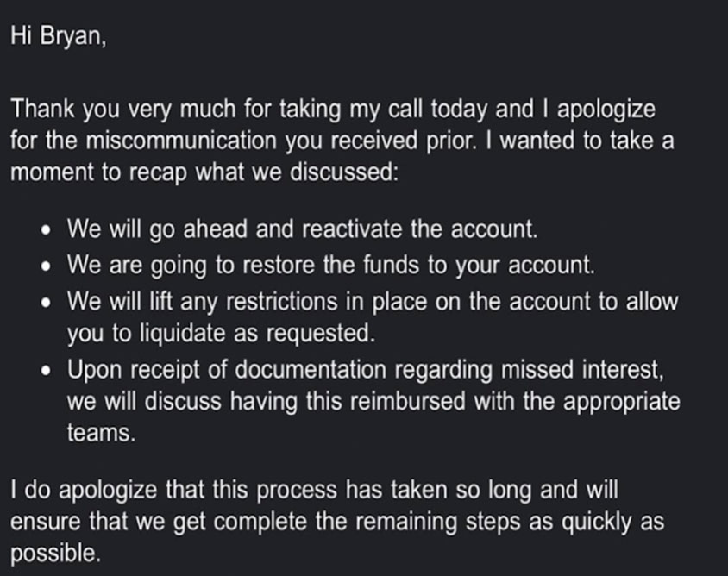The height and width of the screenshot is (576, 728).
Task: Click the word 'reimbursed' in the last bullet
Action: [408, 402]
